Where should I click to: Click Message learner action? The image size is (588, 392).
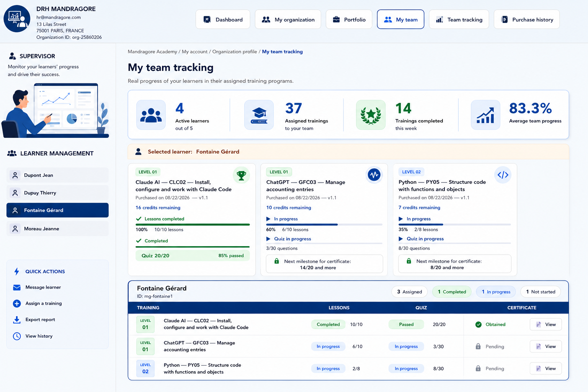pyautogui.click(x=43, y=287)
